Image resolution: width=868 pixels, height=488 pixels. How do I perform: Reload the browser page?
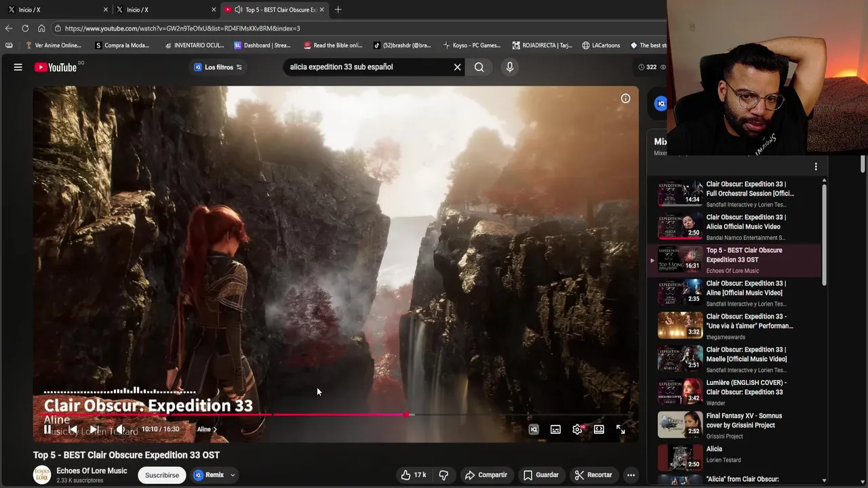[x=25, y=28]
